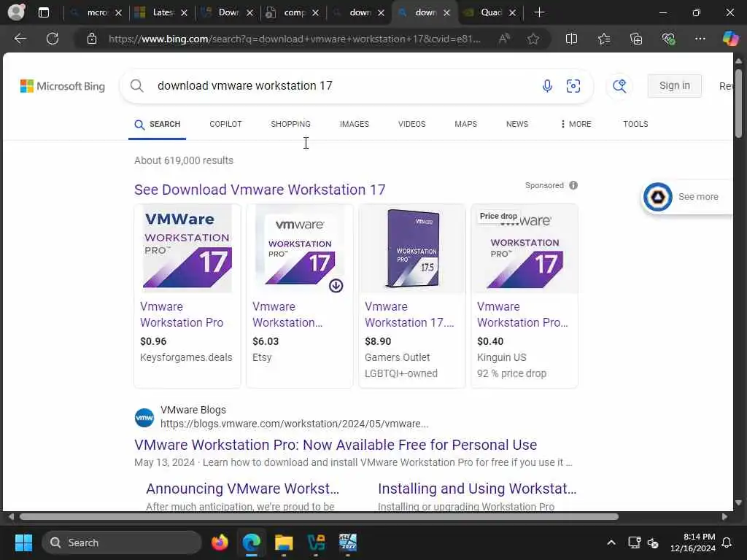Add page to favorites star

tap(533, 39)
